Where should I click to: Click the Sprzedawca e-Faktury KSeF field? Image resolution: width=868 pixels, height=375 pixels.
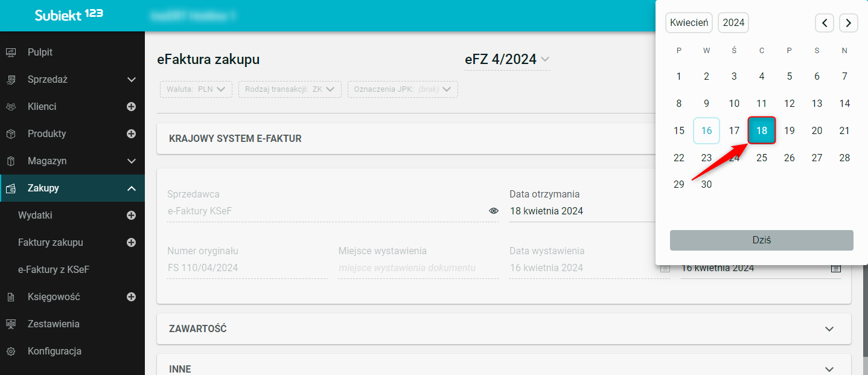pyautogui.click(x=333, y=211)
